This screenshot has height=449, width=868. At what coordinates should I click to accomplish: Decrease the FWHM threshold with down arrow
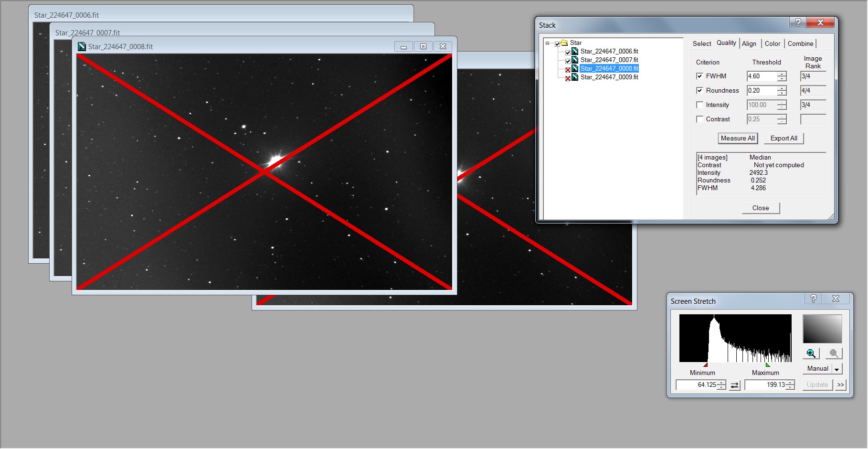(x=782, y=79)
